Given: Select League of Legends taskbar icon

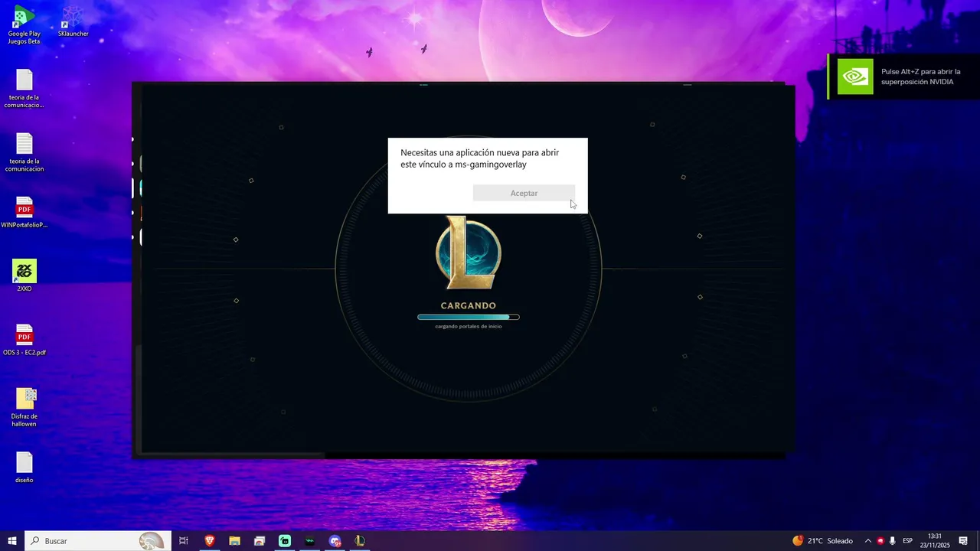Looking at the screenshot, I should coord(359,541).
